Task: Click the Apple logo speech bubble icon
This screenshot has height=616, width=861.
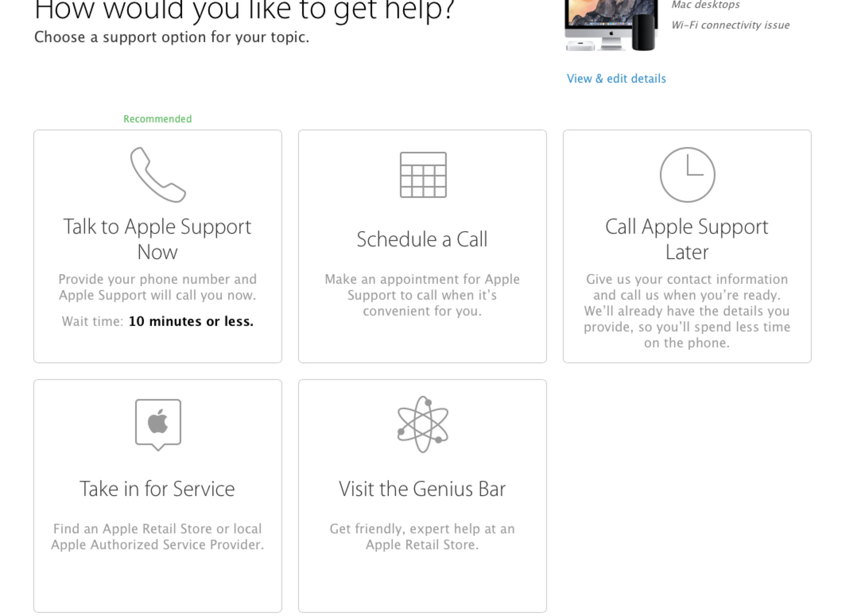Action: coord(158,425)
